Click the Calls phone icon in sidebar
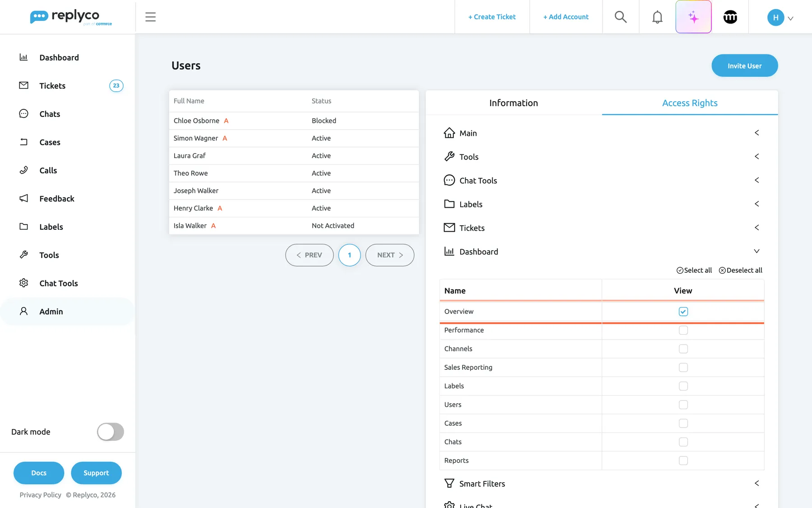Image resolution: width=812 pixels, height=508 pixels. 23,170
